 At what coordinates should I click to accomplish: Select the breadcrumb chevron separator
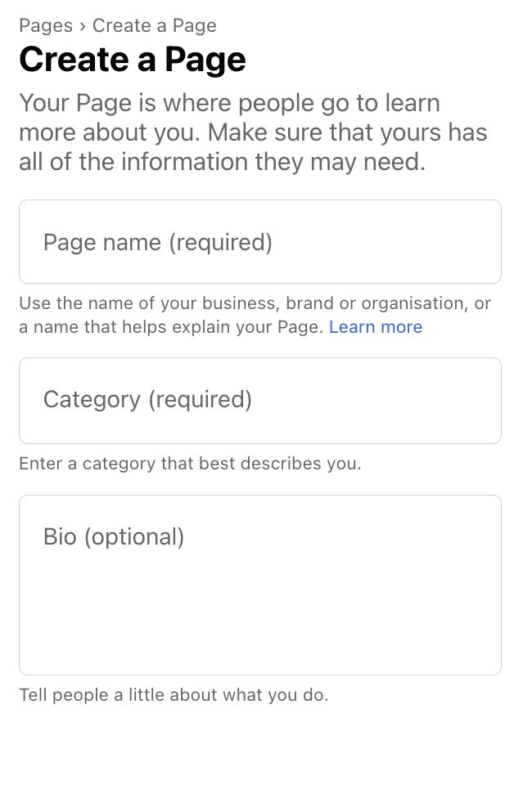[x=83, y=25]
